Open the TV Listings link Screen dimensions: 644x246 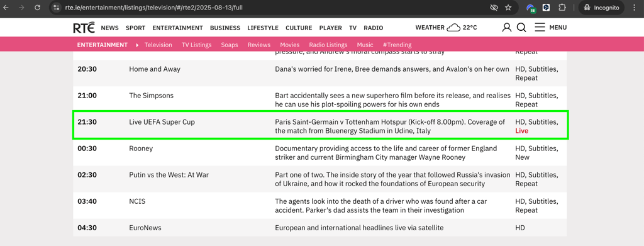point(196,45)
